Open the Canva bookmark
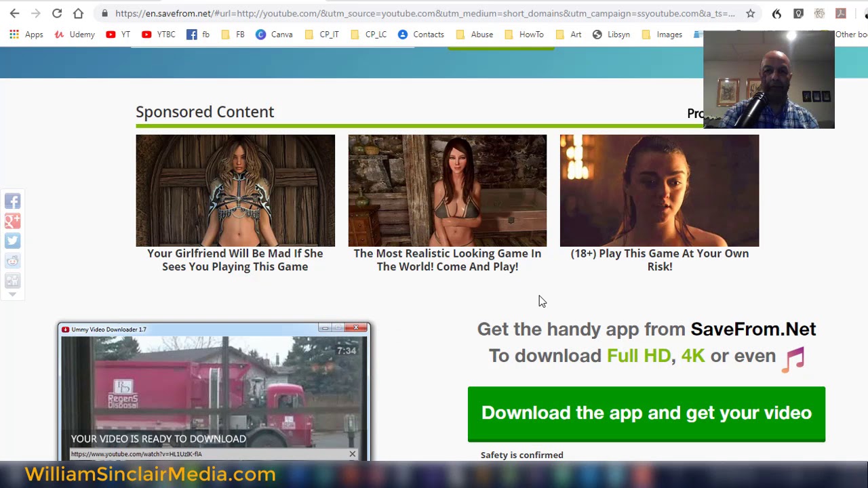The width and height of the screenshot is (868, 488). click(274, 35)
